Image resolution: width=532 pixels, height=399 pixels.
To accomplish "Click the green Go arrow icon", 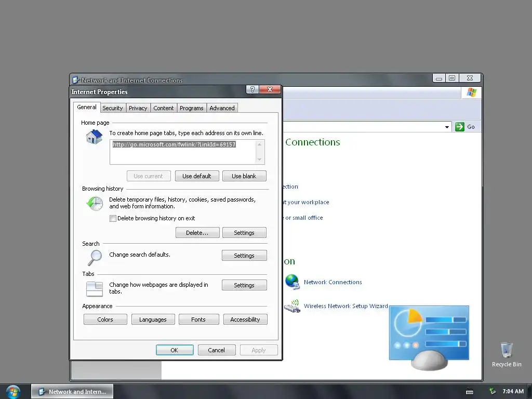I will click(x=460, y=127).
